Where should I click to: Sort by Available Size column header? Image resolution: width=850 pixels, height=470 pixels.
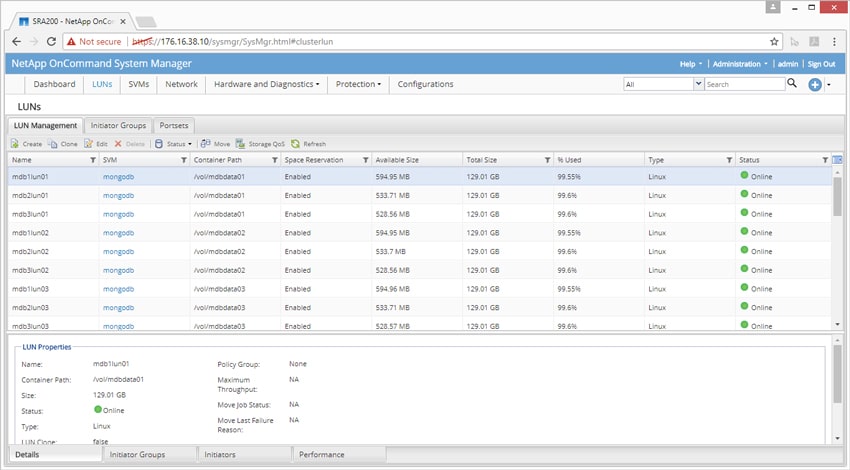coord(397,160)
